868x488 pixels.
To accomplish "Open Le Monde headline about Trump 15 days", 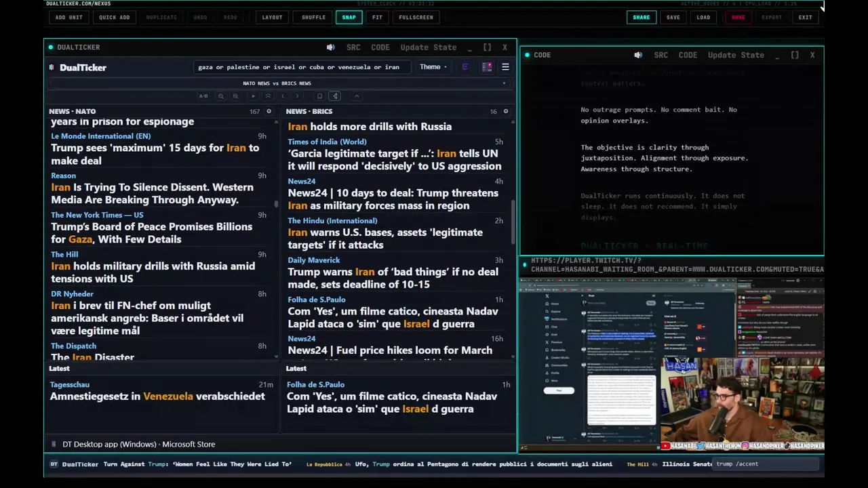I will pos(155,154).
